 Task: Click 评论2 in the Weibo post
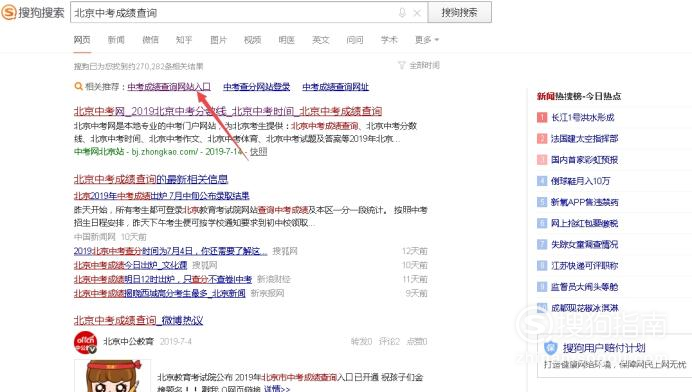[389, 341]
